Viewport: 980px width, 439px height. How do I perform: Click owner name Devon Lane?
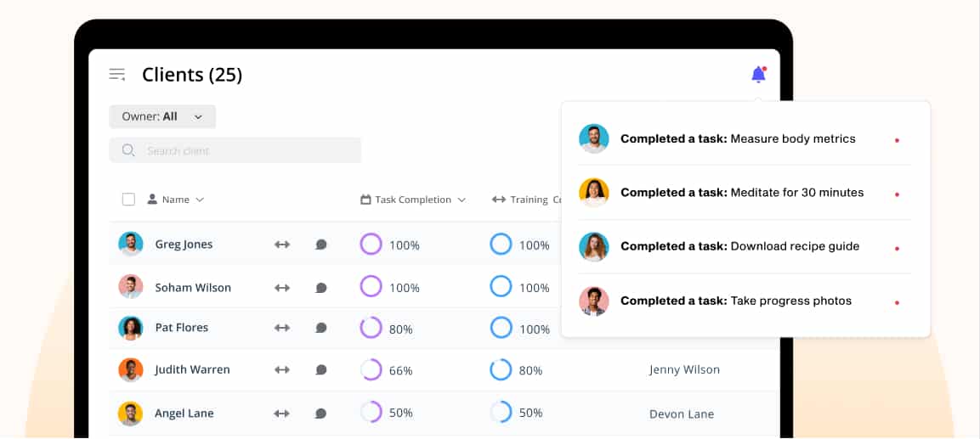(x=682, y=414)
